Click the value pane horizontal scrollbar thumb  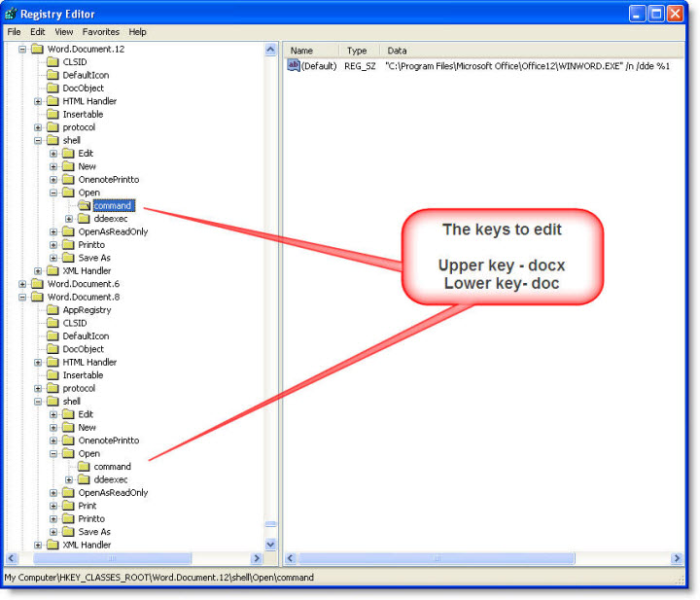point(437,558)
